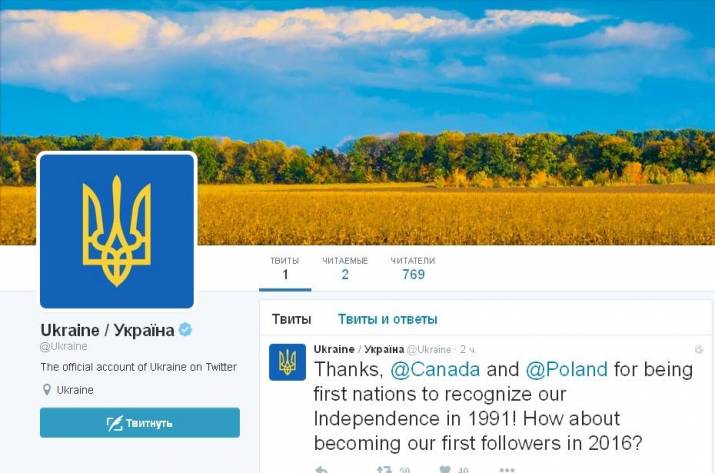
Task: Click the reply arrow icon under the tweet
Action: [x=321, y=469]
